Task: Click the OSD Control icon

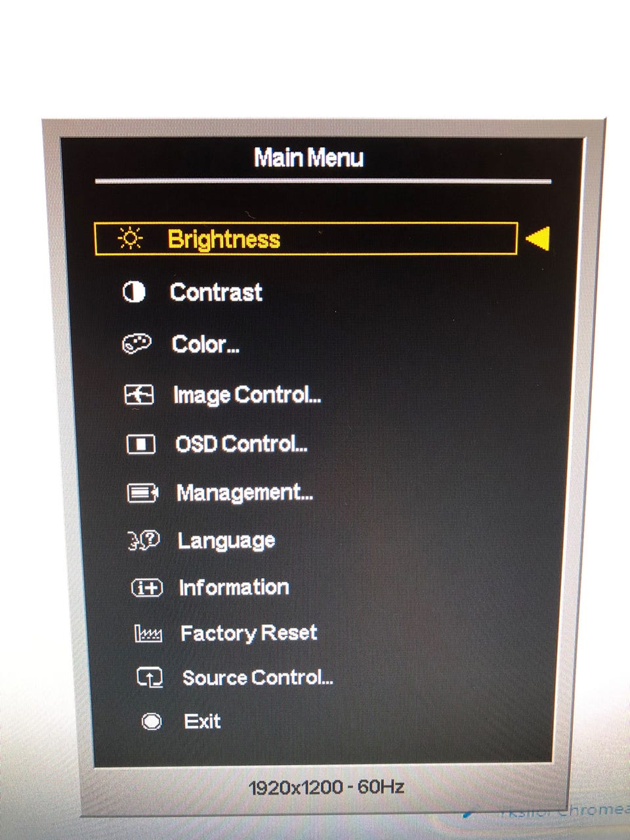Action: tap(140, 445)
